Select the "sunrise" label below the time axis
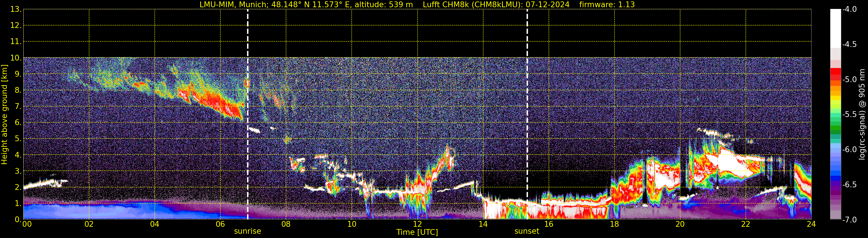Viewport: 868px width, 238px height. [248, 231]
